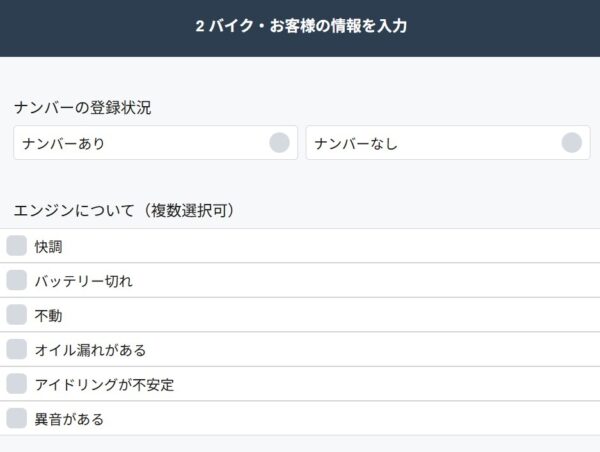600x452 pixels.
Task: Tick the バッテリー切れ checkbox box
Action: 17,281
